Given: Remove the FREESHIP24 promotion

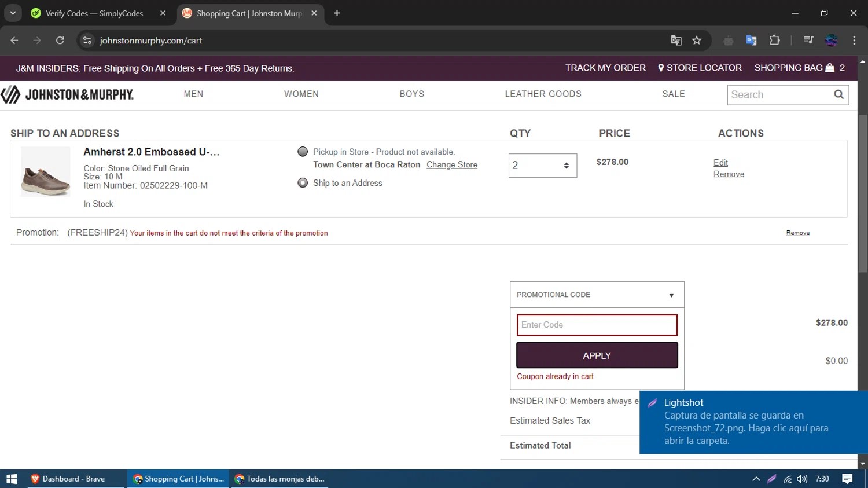Looking at the screenshot, I should point(798,233).
